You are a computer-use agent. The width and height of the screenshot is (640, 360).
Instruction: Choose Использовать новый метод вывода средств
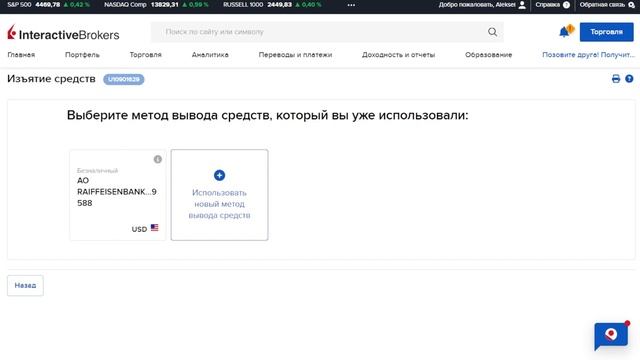coord(220,195)
